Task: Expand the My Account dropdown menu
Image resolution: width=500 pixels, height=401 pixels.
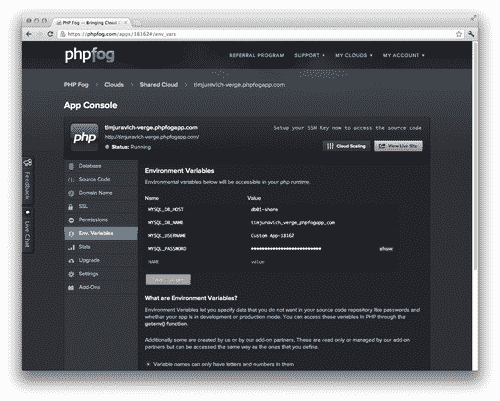Action: [404, 55]
